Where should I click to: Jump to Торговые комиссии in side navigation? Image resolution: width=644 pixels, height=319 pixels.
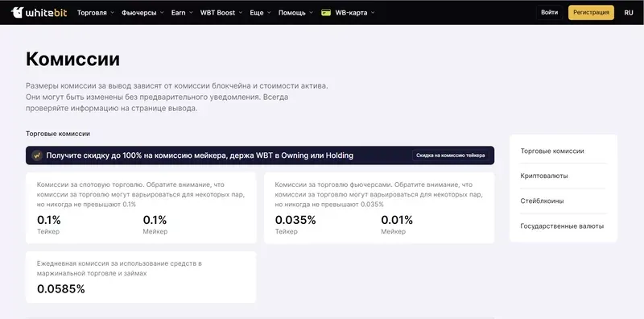coord(552,151)
